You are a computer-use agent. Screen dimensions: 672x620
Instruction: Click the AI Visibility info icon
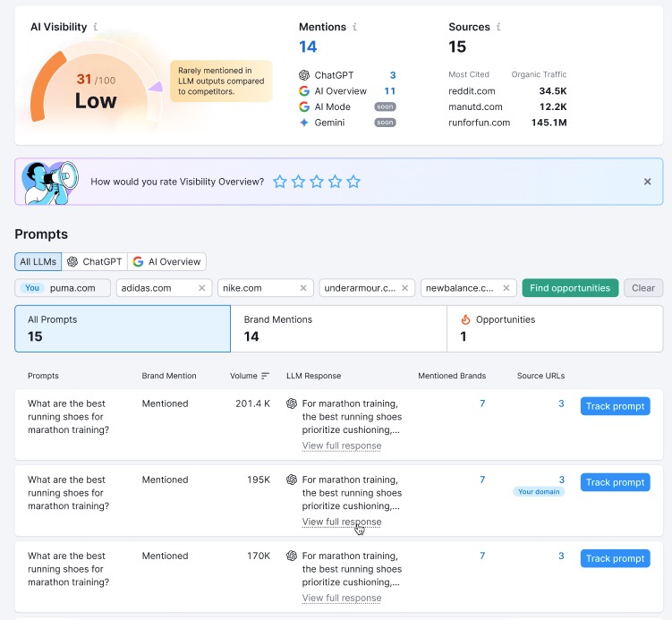pyautogui.click(x=96, y=28)
